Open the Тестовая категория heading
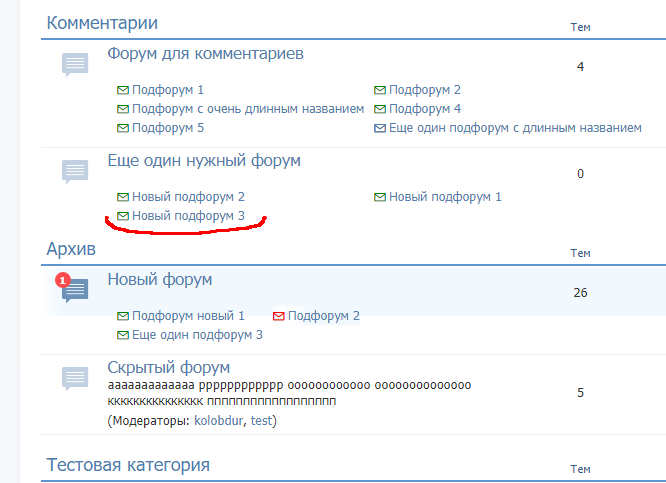The width and height of the screenshot is (666, 483). 128,465
